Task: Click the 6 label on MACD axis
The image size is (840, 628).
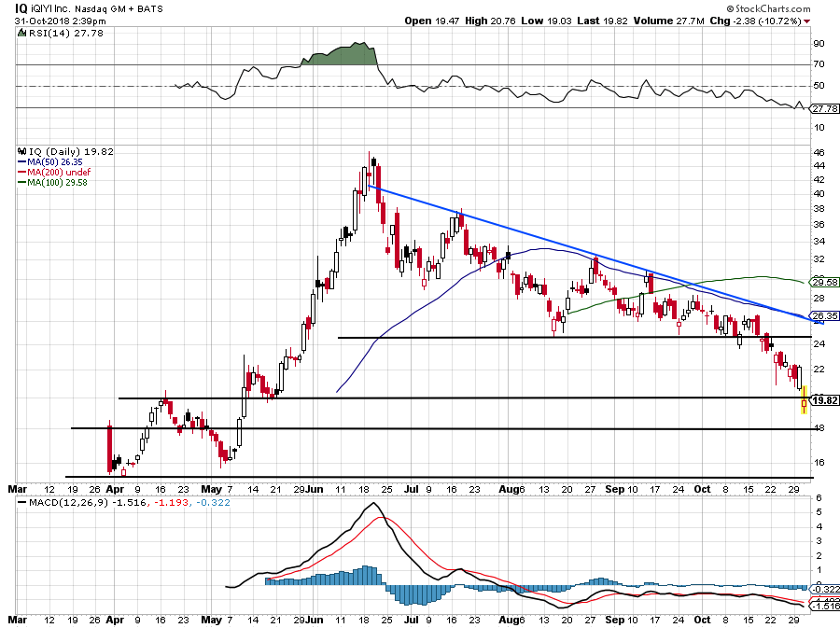Action: pos(819,498)
